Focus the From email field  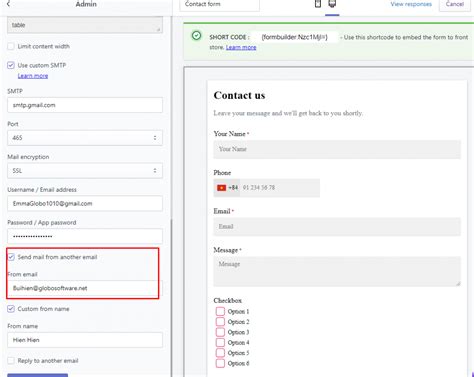pyautogui.click(x=85, y=288)
